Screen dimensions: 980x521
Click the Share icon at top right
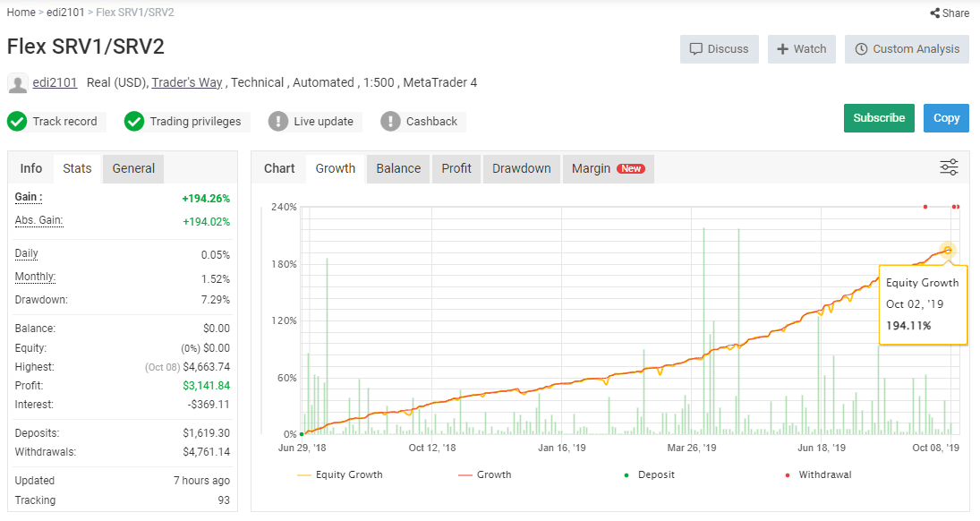click(x=934, y=13)
